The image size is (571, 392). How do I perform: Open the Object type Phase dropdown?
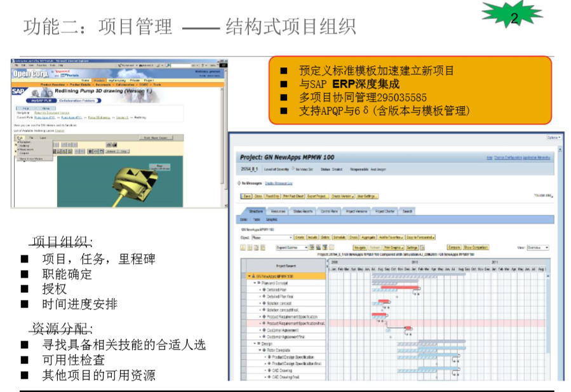coord(272,238)
